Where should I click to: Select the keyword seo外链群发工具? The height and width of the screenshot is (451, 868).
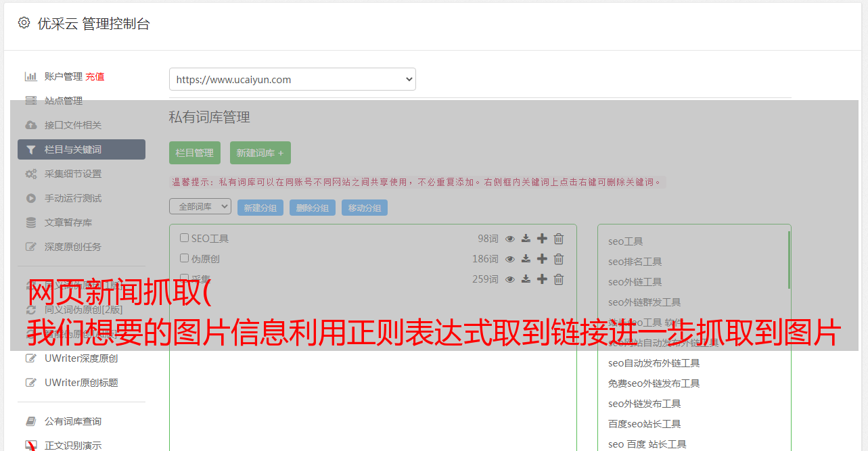(644, 302)
